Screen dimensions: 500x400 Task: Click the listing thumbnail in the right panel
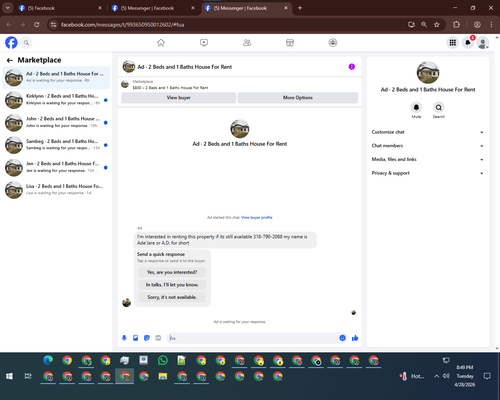tap(428, 72)
